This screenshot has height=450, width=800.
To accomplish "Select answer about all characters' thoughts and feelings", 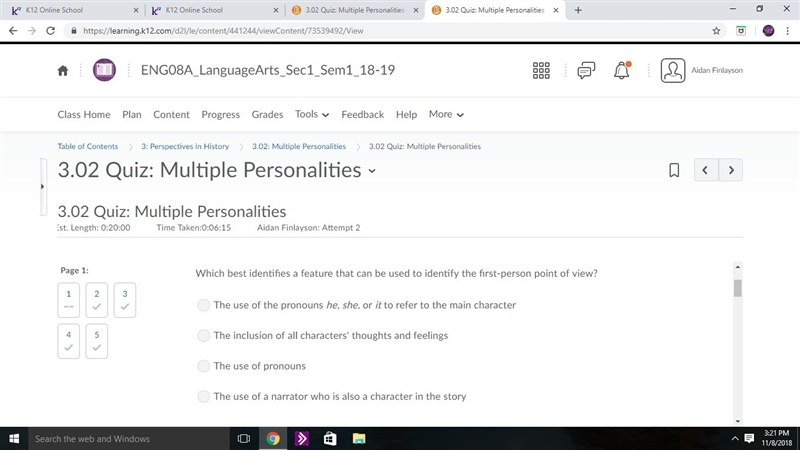I will pos(204,336).
